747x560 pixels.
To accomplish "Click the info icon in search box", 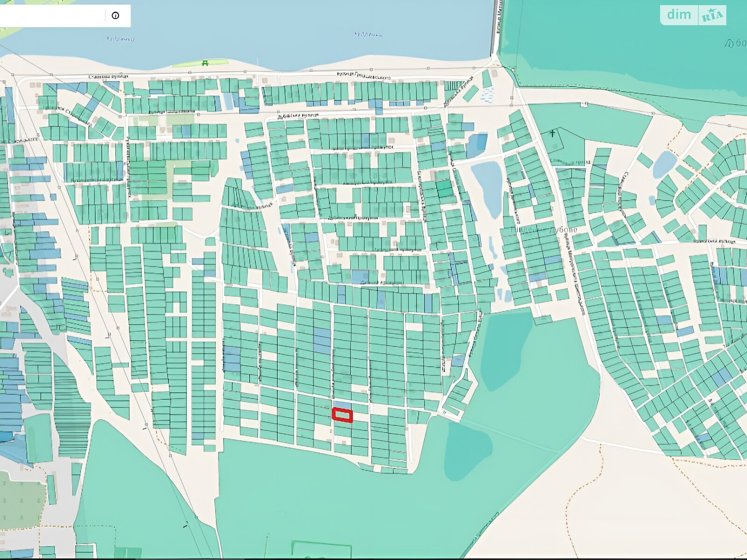I will pos(115,15).
